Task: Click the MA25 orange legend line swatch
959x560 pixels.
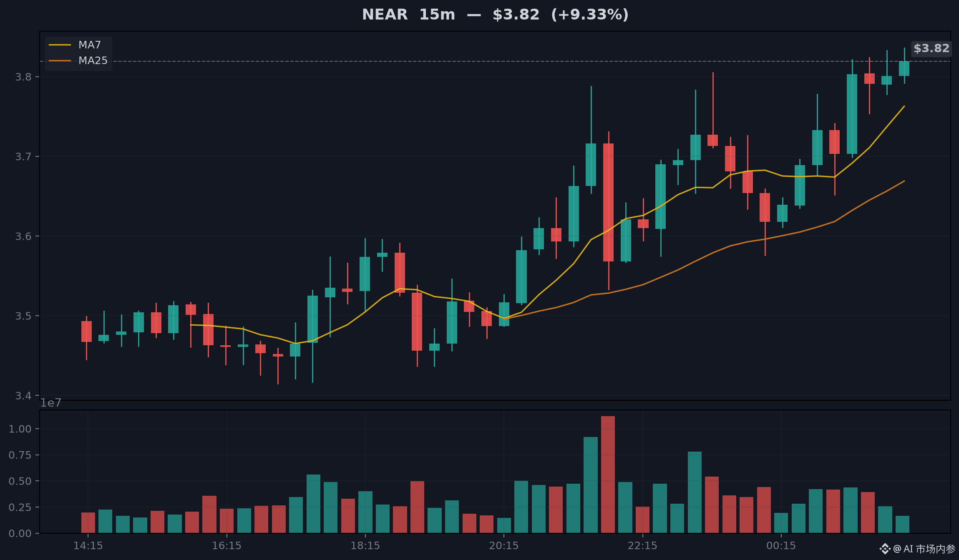Action: pyautogui.click(x=60, y=60)
